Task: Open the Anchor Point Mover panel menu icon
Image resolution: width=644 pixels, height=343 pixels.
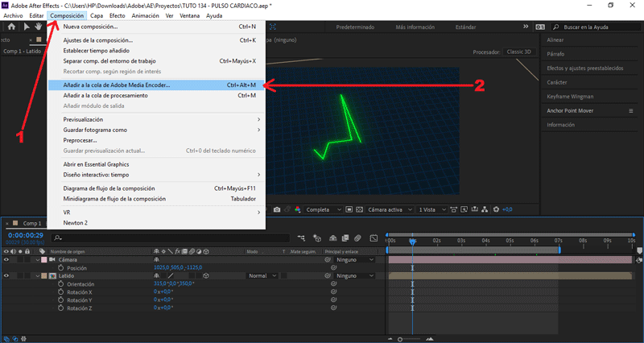Action: click(x=631, y=111)
